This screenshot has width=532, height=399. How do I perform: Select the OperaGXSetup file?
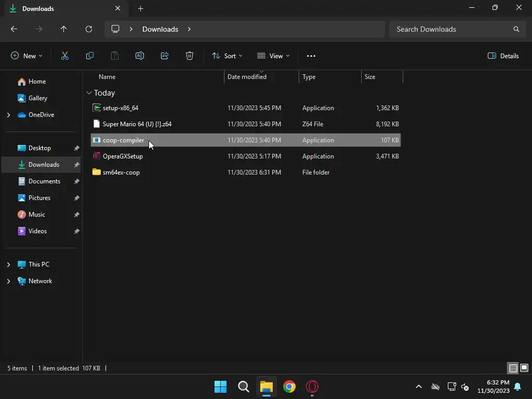pos(246,156)
